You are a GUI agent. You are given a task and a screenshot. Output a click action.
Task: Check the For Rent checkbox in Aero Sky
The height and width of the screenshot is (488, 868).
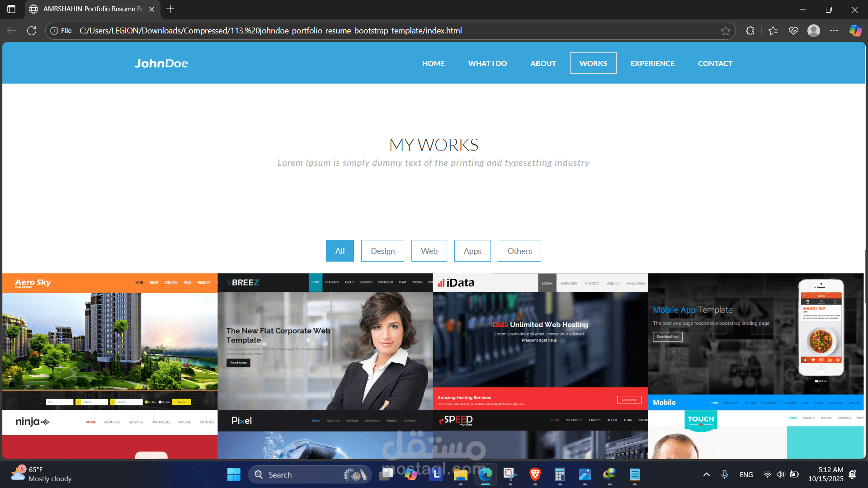146,402
